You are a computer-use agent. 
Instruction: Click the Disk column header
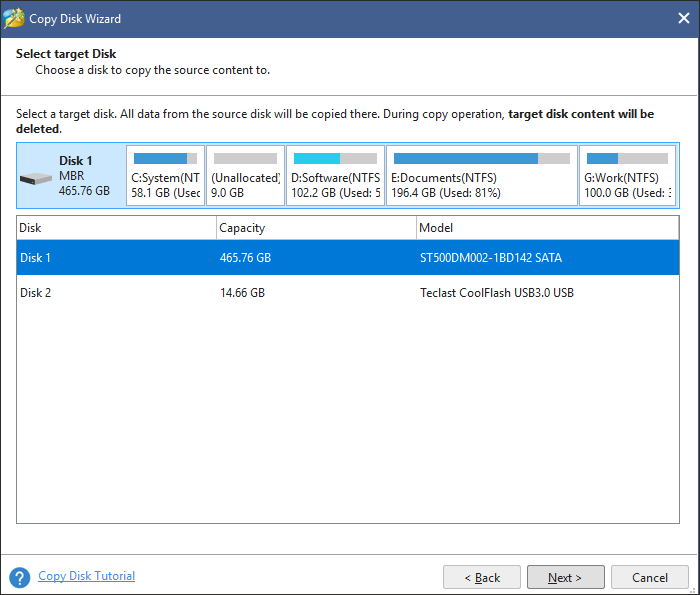pos(117,228)
